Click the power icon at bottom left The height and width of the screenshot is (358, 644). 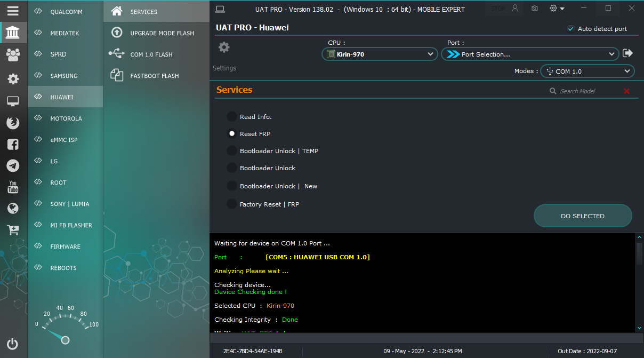[x=13, y=344]
